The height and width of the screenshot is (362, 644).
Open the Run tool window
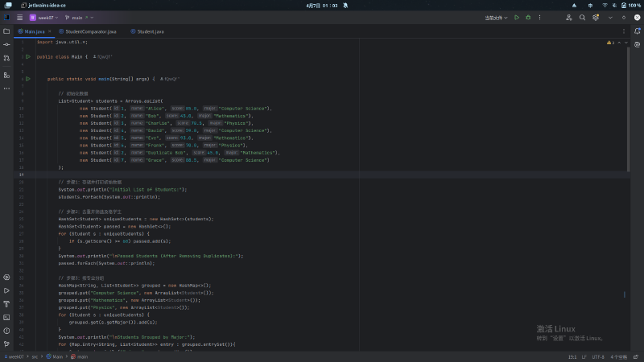[x=6, y=290]
